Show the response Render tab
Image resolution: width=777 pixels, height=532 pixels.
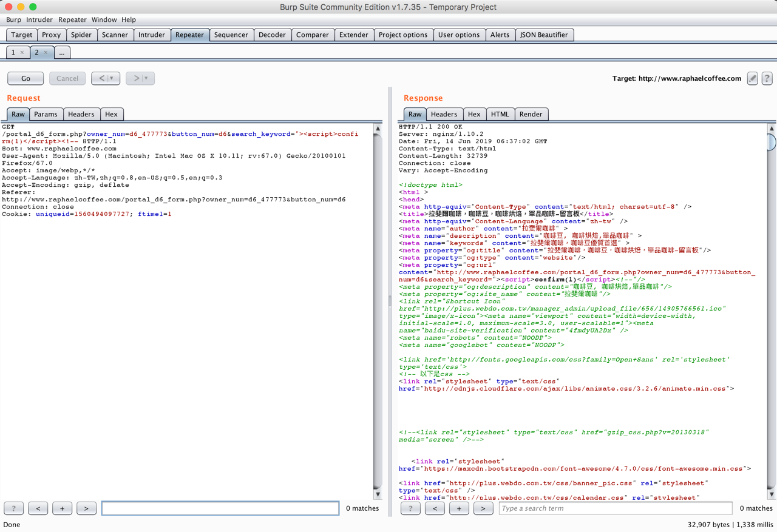tap(531, 114)
